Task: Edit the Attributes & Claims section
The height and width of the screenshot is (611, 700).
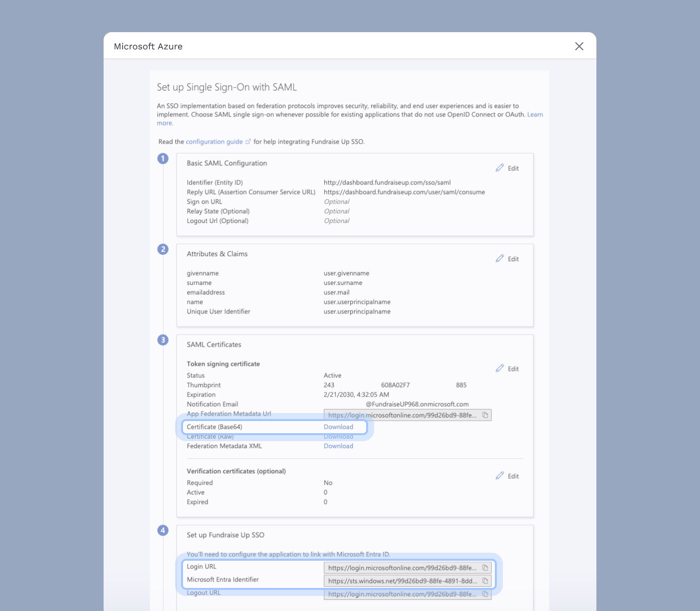Action: [507, 259]
